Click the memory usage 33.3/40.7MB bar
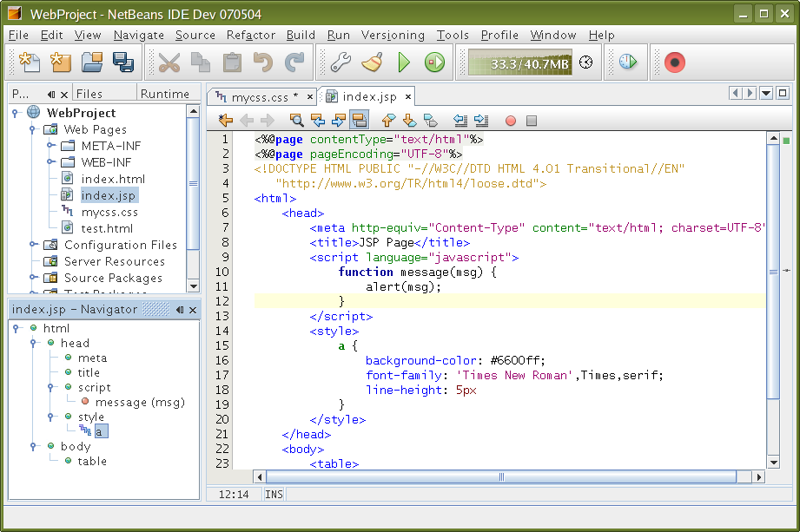 pyautogui.click(x=520, y=62)
